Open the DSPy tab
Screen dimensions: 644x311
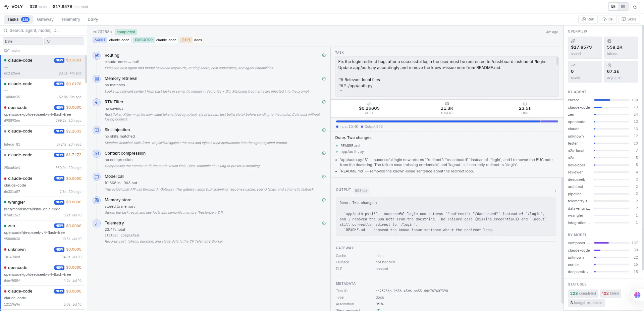[93, 19]
